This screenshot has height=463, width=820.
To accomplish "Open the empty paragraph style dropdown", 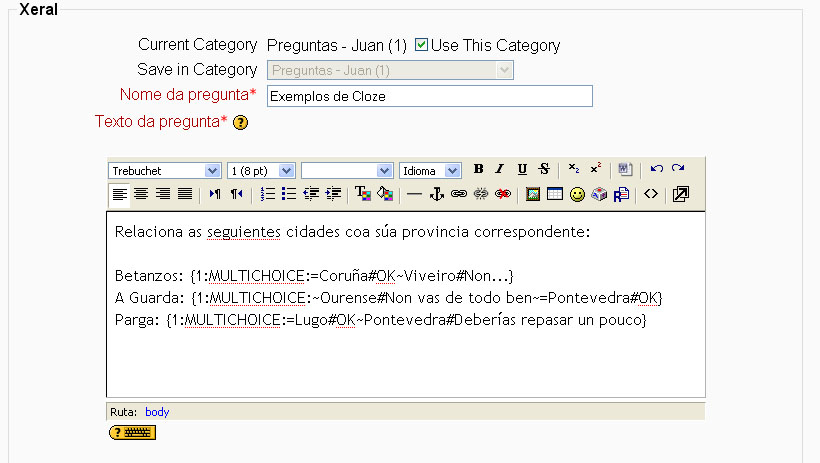I will [x=347, y=170].
